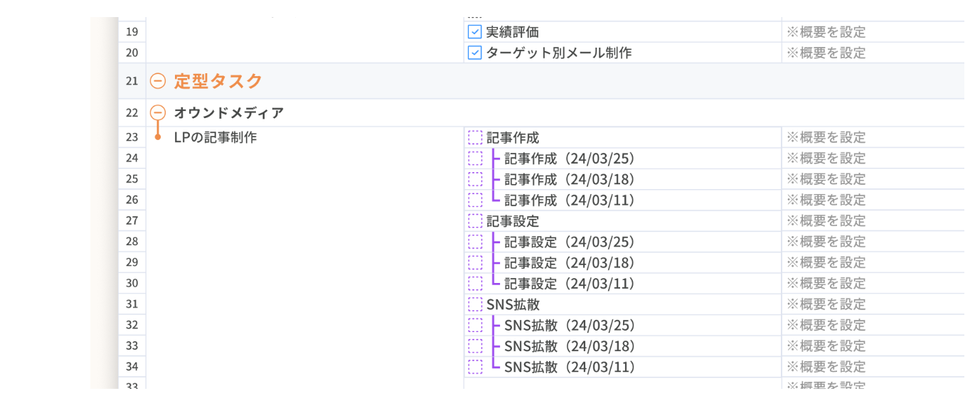The height and width of the screenshot is (401, 980).
Task: Select row number 21 header
Action: pos(132,81)
